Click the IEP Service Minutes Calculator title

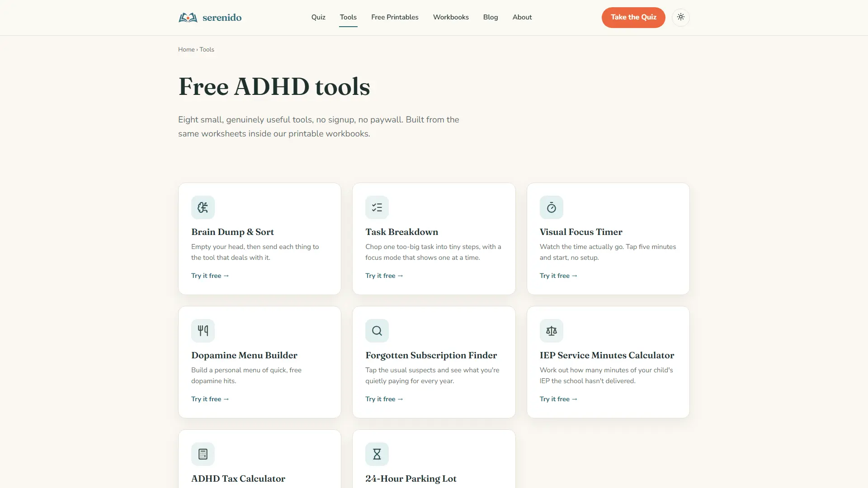[607, 355]
